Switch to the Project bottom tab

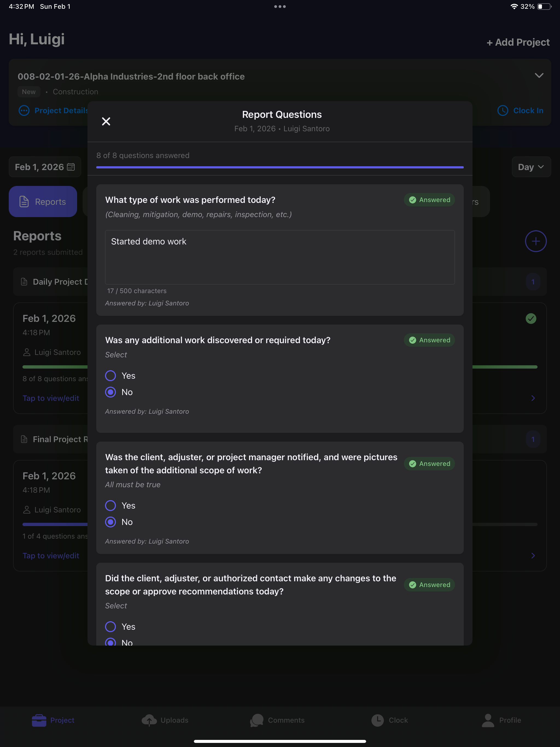pos(53,720)
